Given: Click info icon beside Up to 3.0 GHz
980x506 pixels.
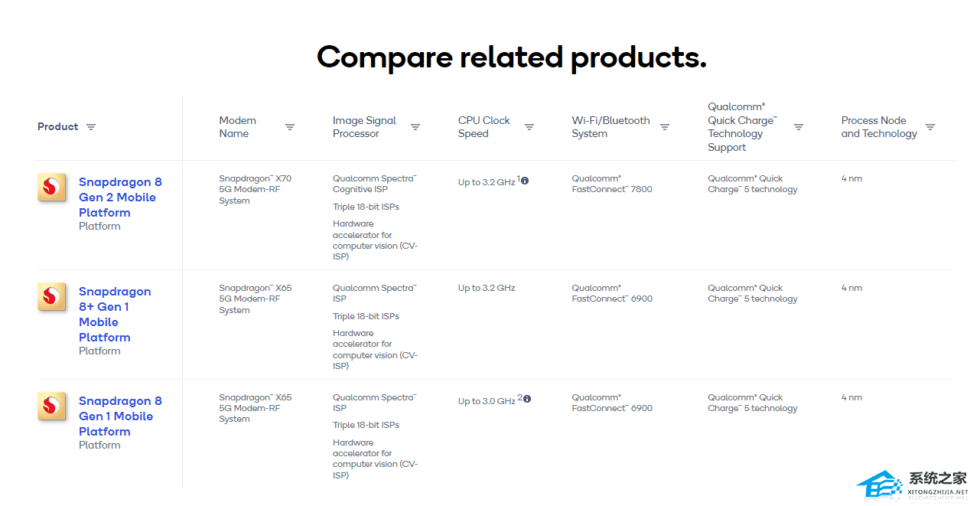Looking at the screenshot, I should click(527, 399).
